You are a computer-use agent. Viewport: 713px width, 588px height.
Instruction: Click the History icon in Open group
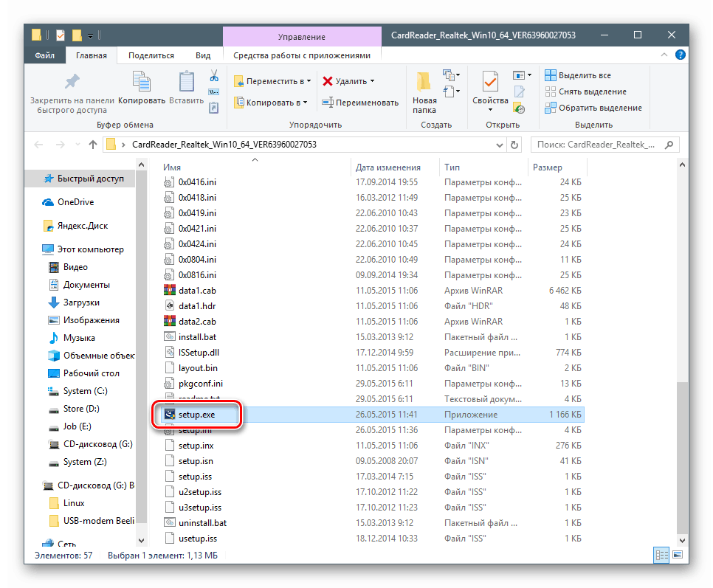point(520,108)
